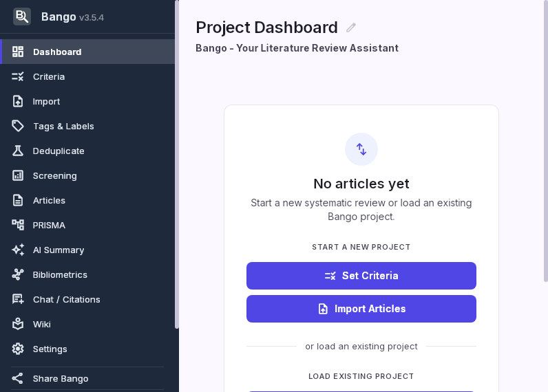
Task: Click the Criteria checklist icon in sidebar
Action: click(x=18, y=76)
